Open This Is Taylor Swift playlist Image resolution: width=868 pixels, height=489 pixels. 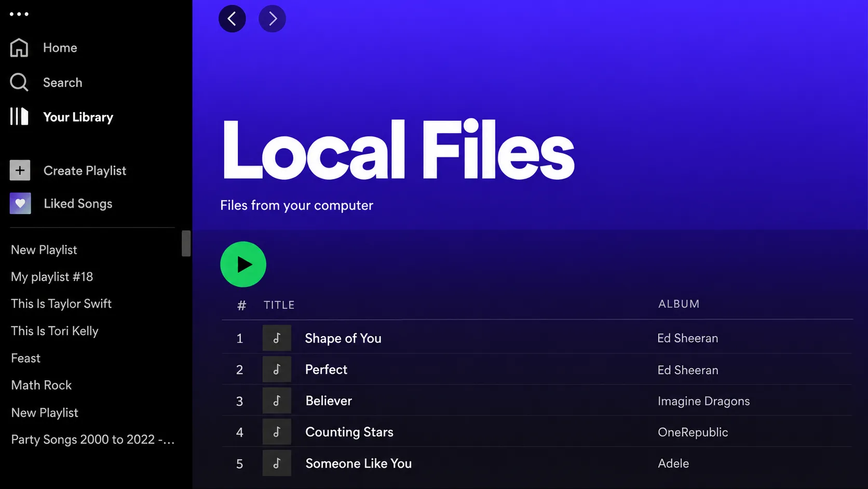61,304
